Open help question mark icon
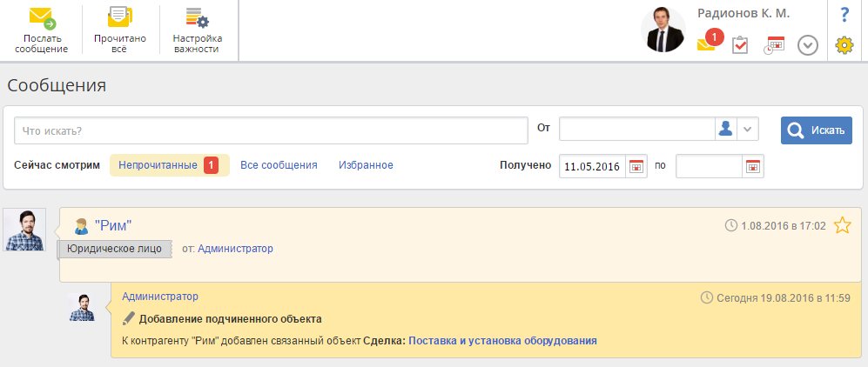Image resolution: width=868 pixels, height=367 pixels. (844, 15)
